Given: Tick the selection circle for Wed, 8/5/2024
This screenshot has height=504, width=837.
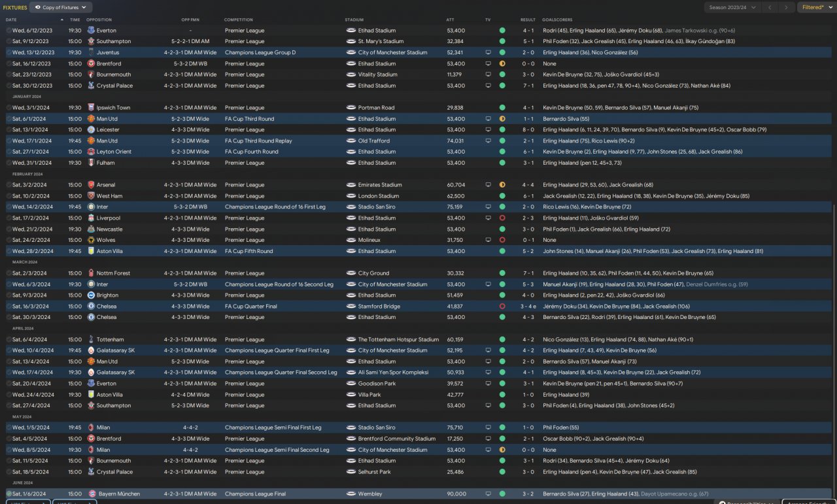Looking at the screenshot, I should 9,450.
